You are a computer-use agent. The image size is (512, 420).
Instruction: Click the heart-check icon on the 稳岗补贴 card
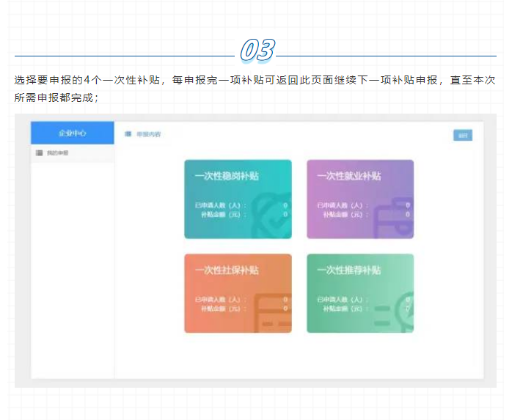click(x=277, y=218)
